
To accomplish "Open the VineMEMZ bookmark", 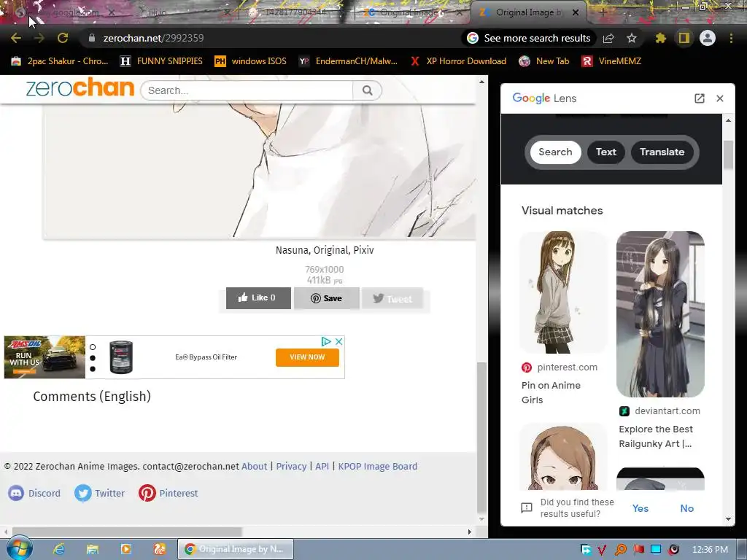I will (612, 61).
